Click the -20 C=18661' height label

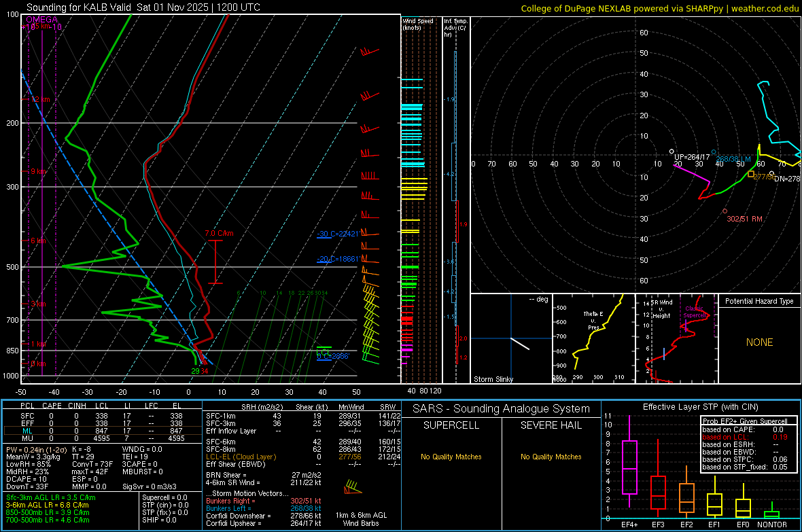pos(338,259)
